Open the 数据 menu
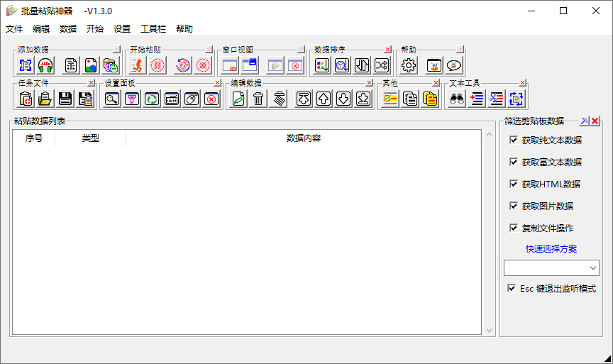The width and height of the screenshot is (613, 364). (x=67, y=29)
